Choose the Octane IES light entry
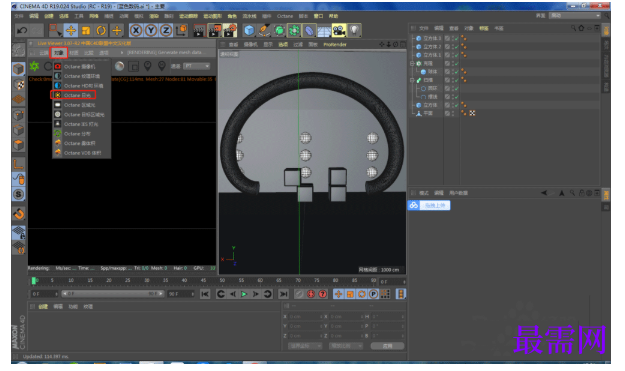625x371 pixels. click(x=81, y=124)
